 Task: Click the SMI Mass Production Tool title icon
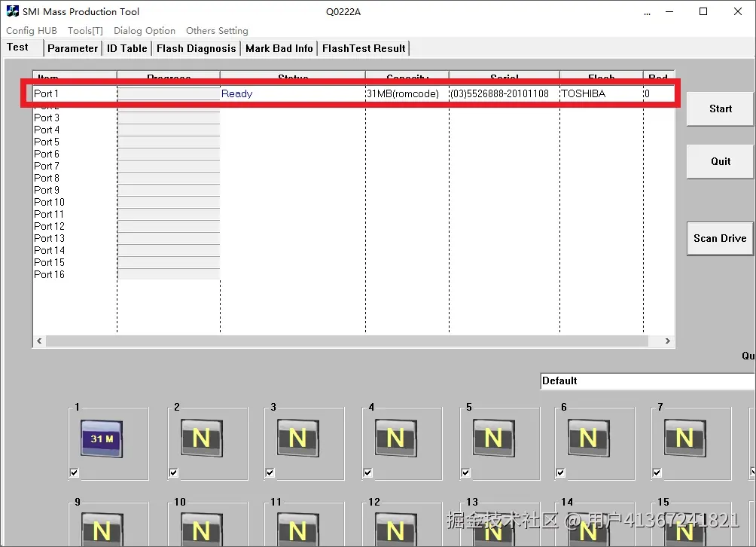[13, 11]
